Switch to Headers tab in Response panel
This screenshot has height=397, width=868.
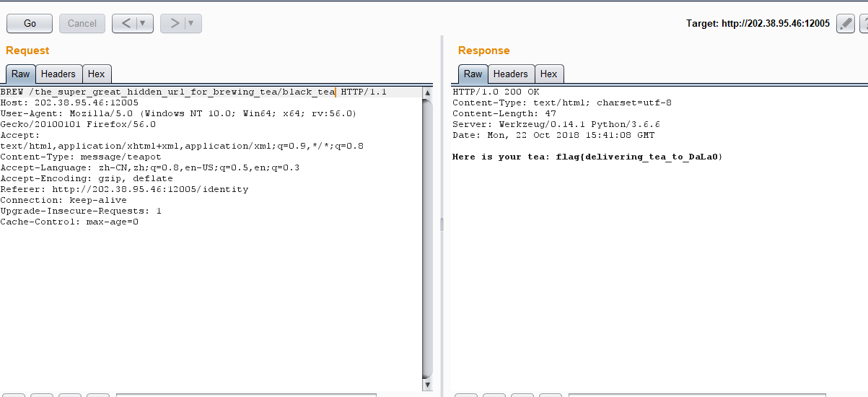(511, 74)
